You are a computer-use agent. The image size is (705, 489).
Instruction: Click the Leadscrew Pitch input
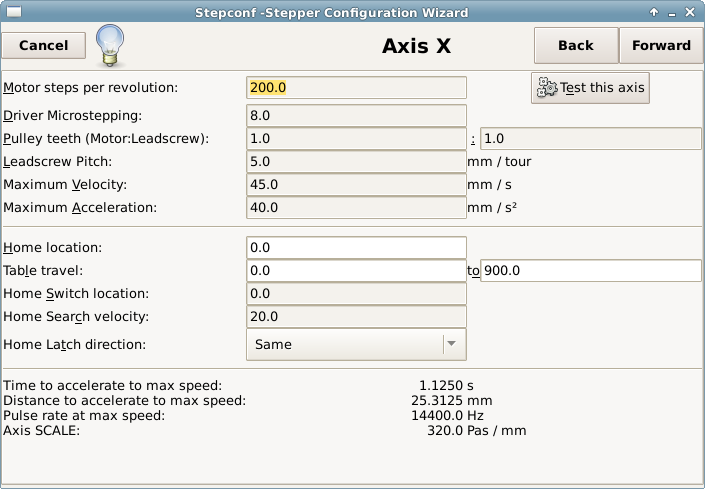356,161
